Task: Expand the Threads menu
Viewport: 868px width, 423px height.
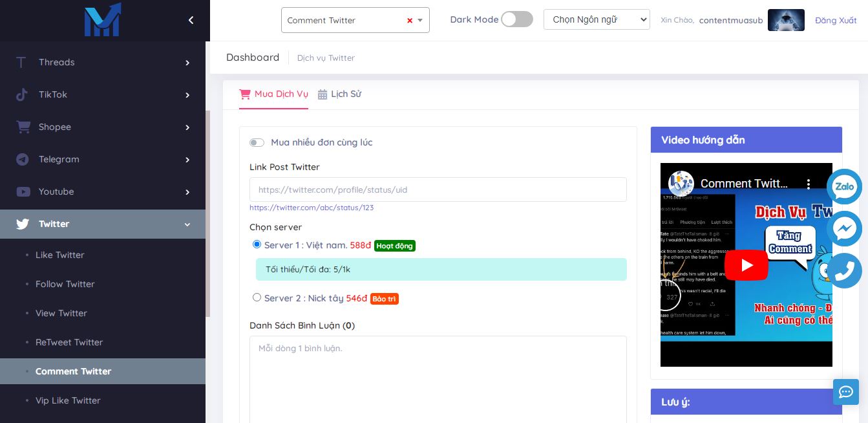Action: coord(187,63)
